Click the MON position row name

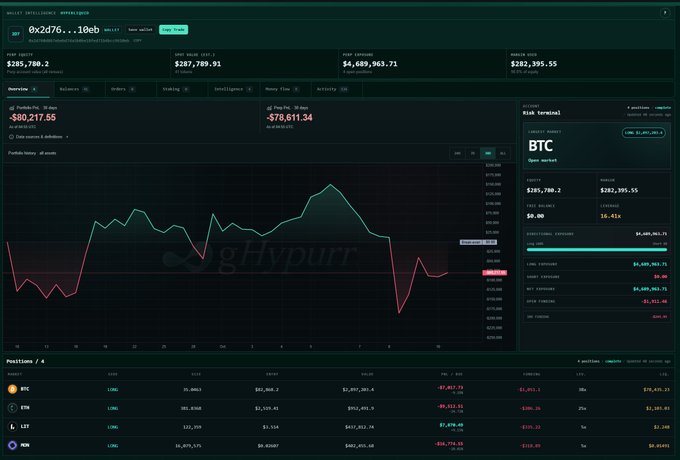click(25, 445)
